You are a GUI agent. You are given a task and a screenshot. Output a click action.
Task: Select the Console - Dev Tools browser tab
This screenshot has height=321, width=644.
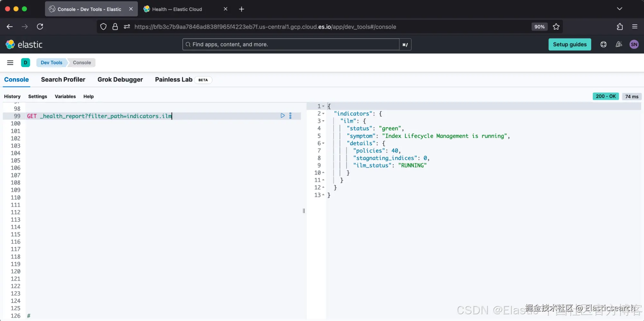(x=91, y=9)
